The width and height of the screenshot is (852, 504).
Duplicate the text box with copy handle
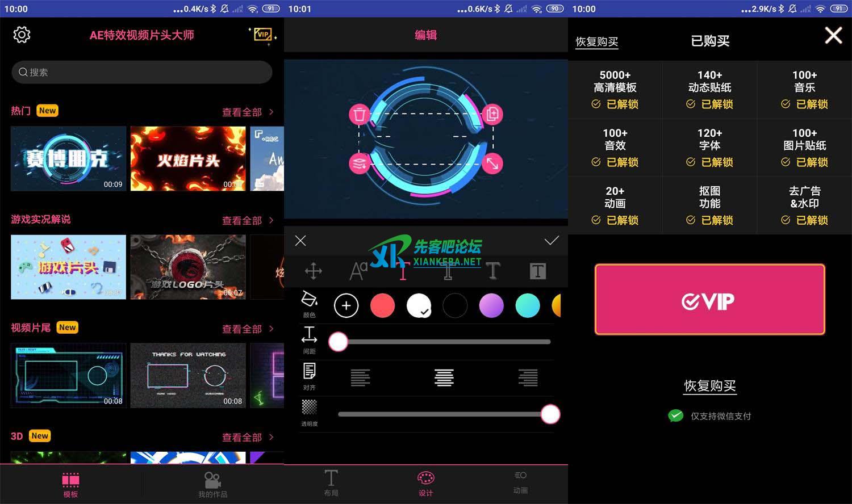[492, 114]
